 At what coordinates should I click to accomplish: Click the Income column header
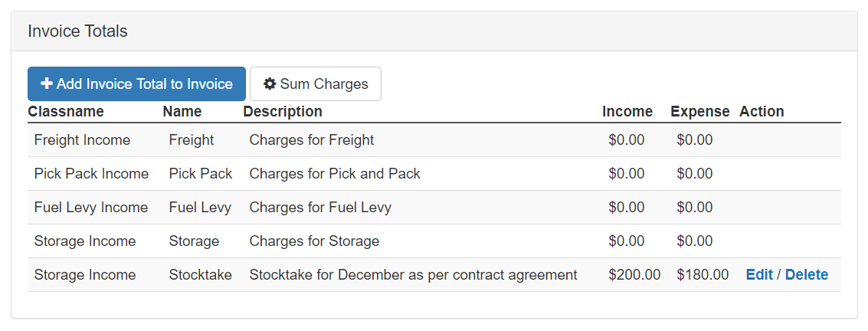[627, 112]
